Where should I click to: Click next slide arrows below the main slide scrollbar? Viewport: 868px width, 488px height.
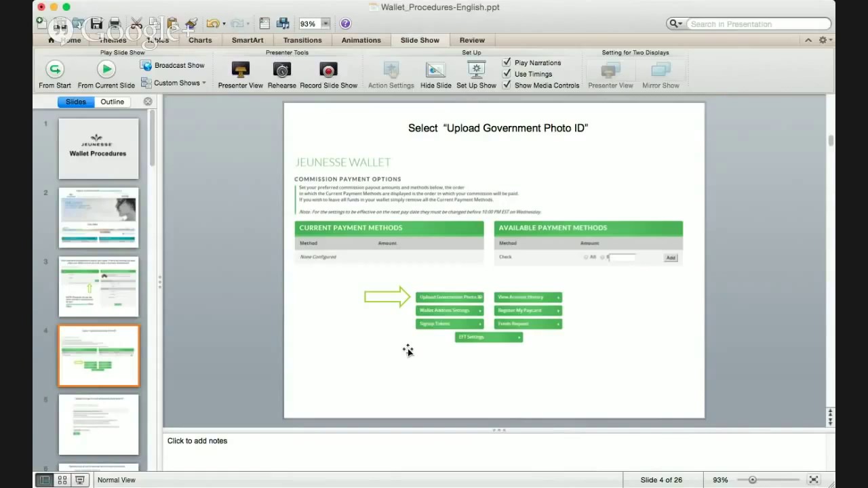point(830,422)
